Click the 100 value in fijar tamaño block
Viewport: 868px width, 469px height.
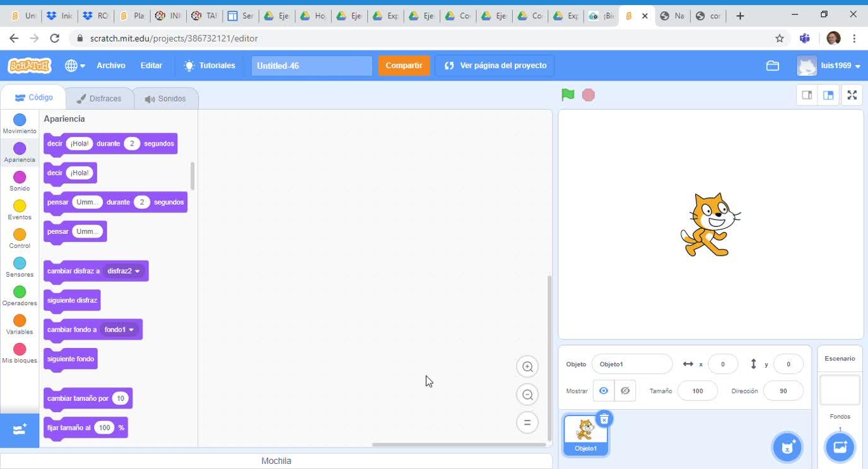pyautogui.click(x=104, y=428)
